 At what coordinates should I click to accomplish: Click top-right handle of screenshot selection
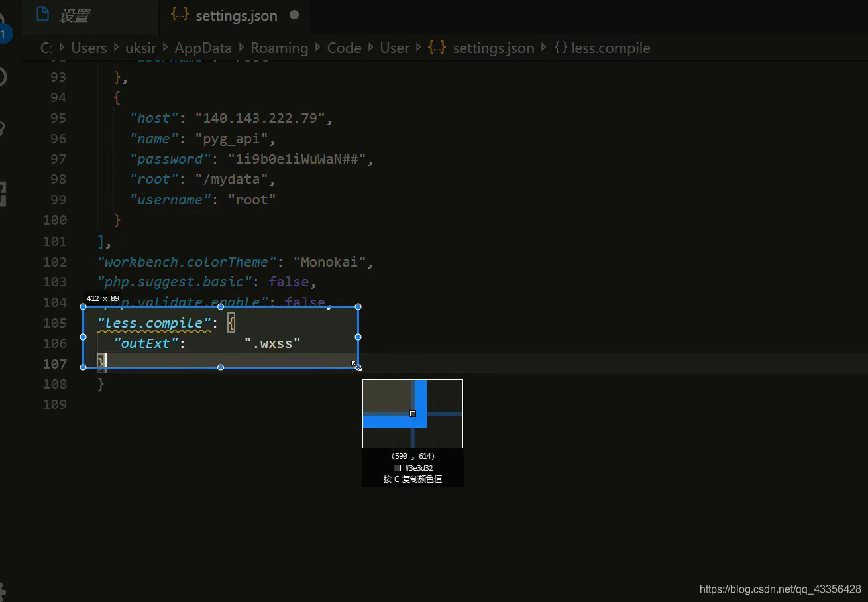(x=358, y=306)
